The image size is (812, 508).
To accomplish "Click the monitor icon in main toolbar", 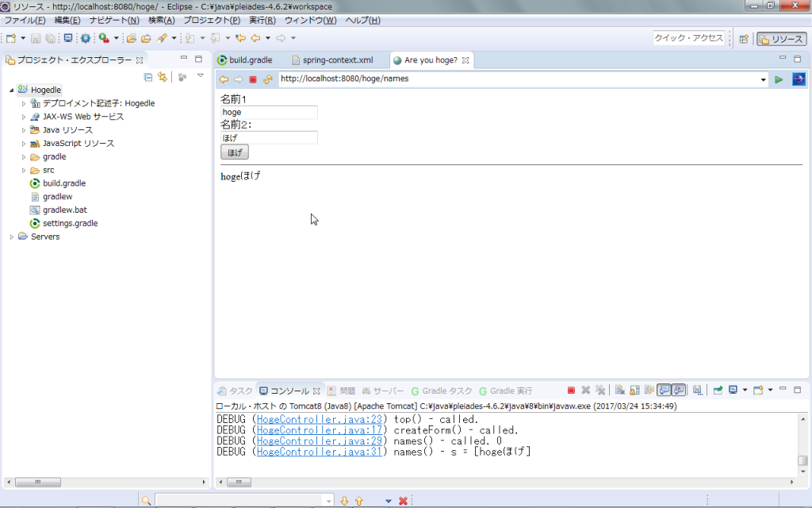I will (x=68, y=38).
